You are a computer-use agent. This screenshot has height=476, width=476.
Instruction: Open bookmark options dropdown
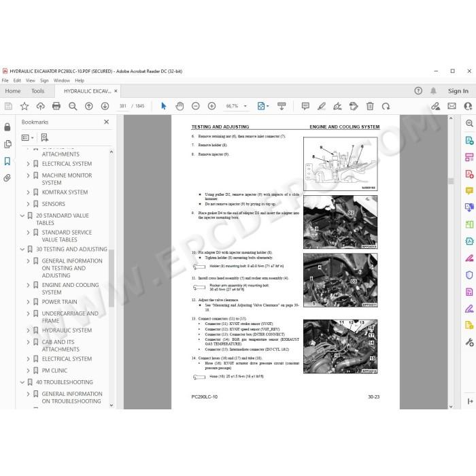point(27,137)
